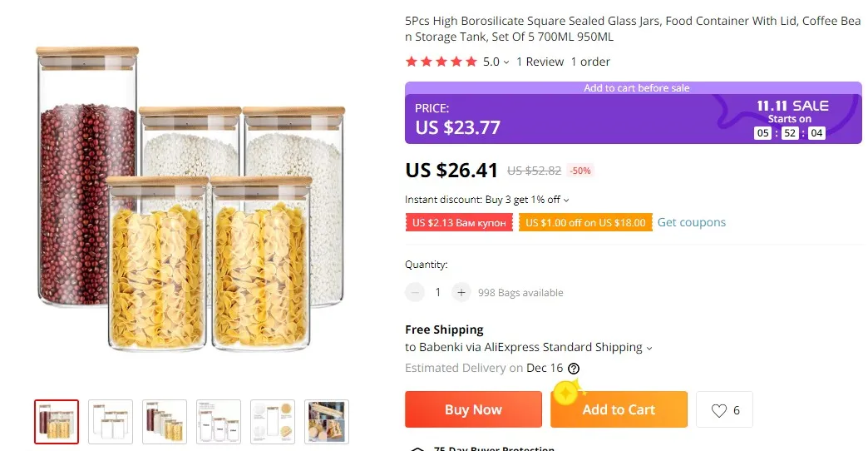Open the AliExpress Standard Shipping options

[x=649, y=348]
